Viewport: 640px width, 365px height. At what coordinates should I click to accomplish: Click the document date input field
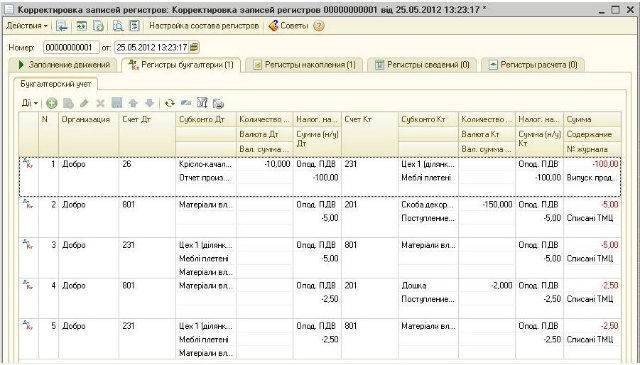pos(151,47)
